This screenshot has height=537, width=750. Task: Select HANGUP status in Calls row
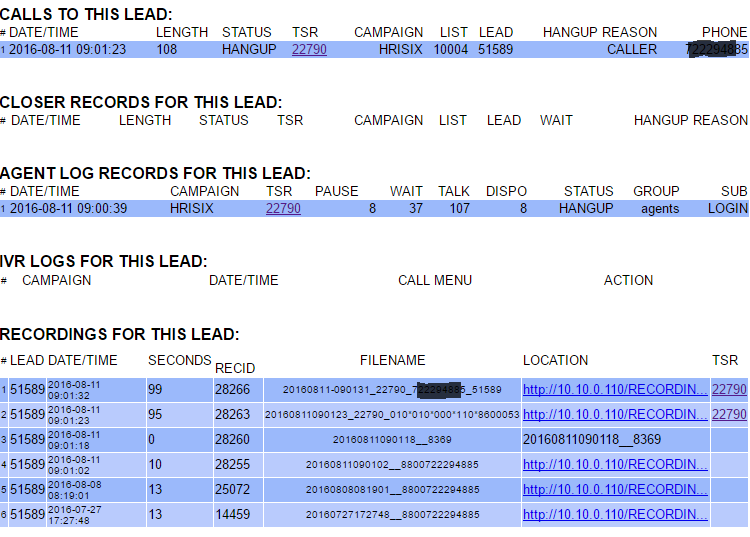pyautogui.click(x=249, y=49)
